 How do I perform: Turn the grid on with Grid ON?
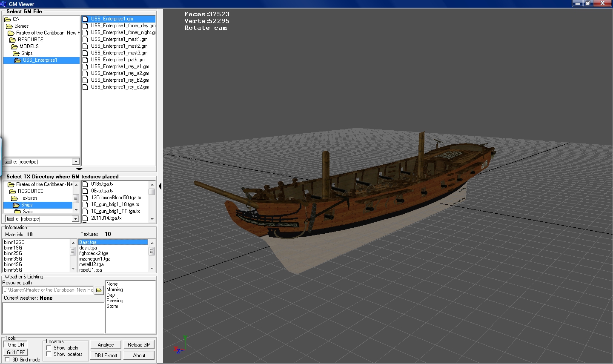coord(16,345)
